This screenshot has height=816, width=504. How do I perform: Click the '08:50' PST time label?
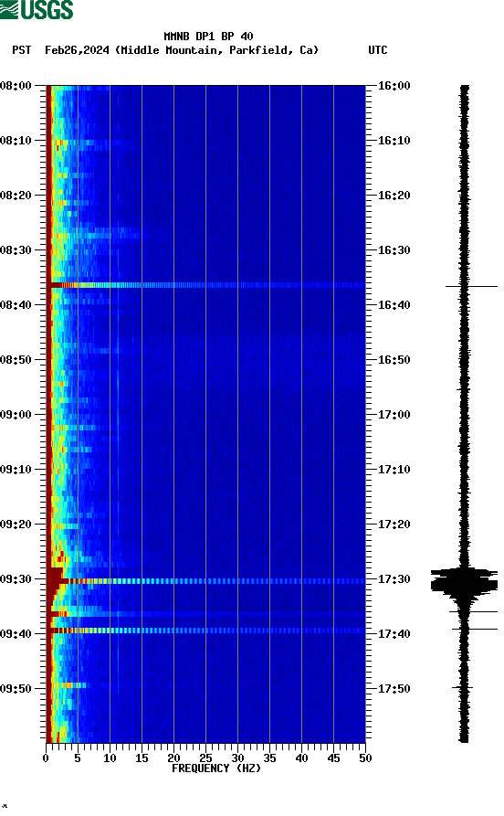16,360
